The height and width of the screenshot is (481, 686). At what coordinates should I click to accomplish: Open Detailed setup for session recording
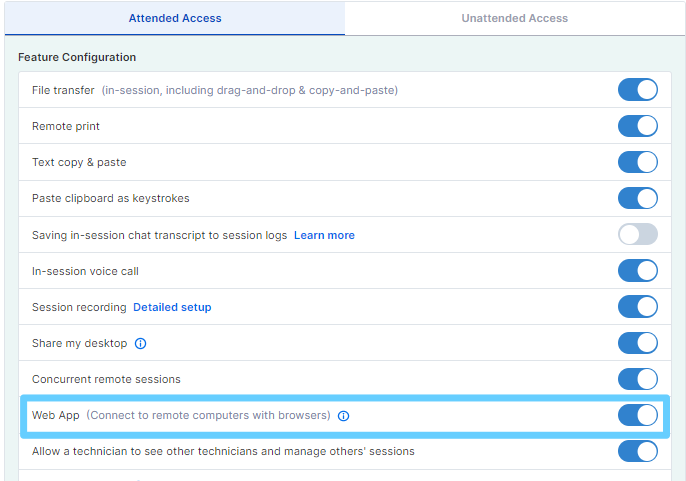coord(172,307)
